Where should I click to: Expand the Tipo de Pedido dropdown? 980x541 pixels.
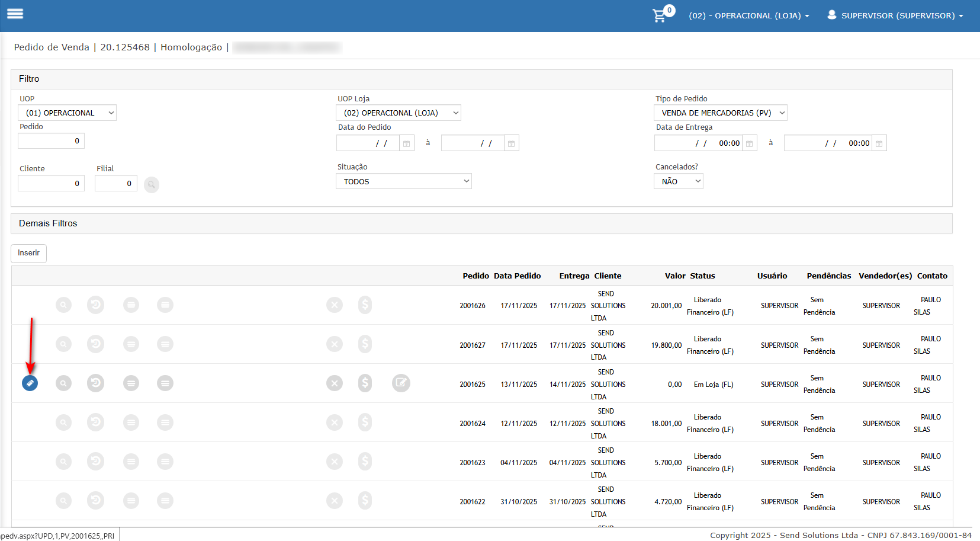[x=720, y=113]
